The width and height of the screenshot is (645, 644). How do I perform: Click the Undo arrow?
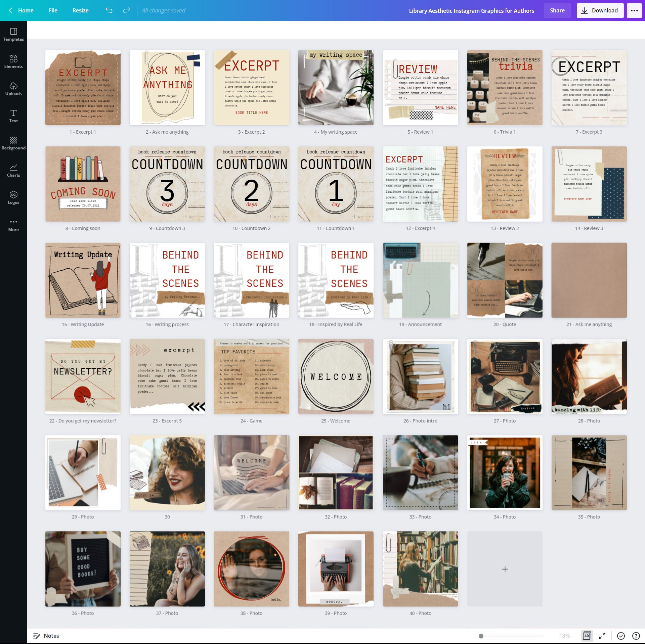click(x=109, y=10)
